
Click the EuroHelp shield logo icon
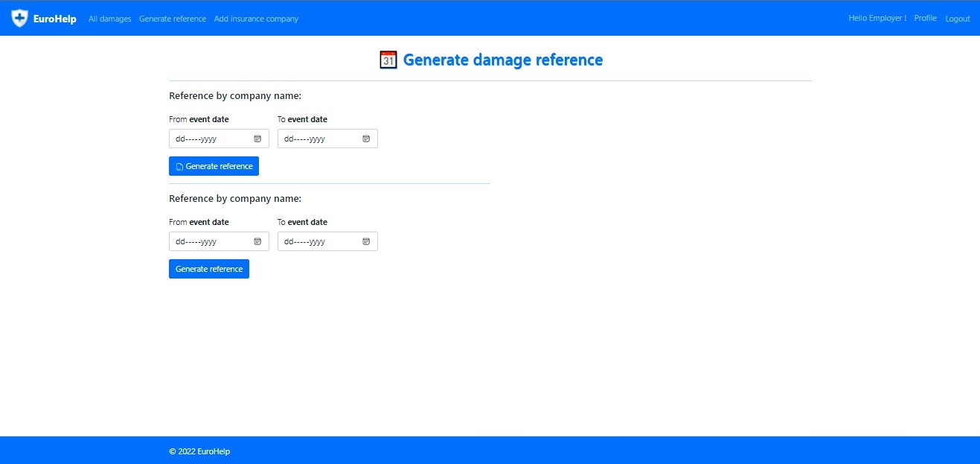click(x=19, y=19)
